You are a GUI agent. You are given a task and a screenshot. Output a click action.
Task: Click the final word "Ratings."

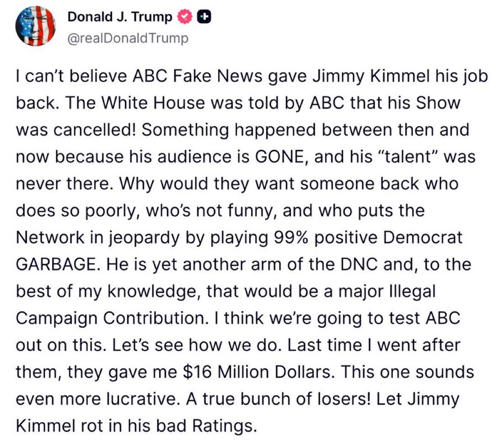point(225,426)
